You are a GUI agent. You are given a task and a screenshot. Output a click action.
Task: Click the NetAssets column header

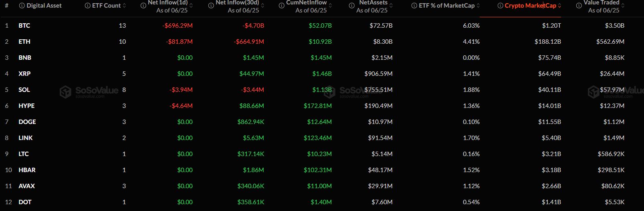[373, 3]
